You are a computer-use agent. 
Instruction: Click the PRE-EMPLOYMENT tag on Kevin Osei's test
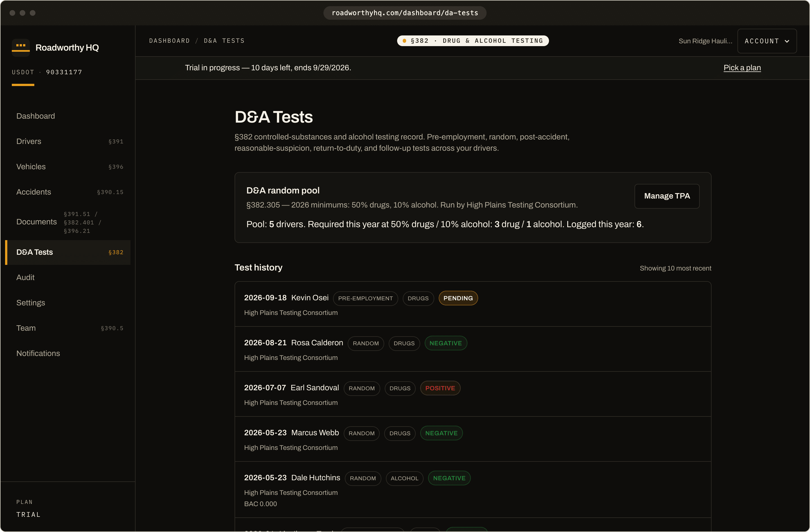click(x=365, y=299)
